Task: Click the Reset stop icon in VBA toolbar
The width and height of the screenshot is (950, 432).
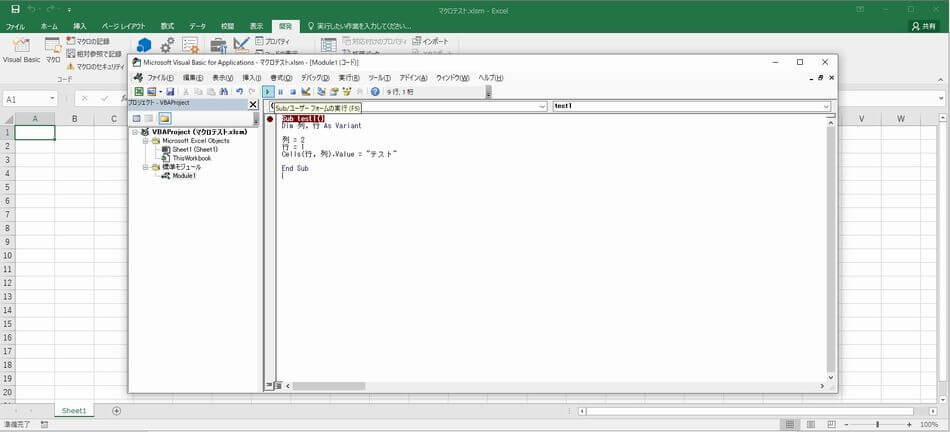Action: pos(293,92)
